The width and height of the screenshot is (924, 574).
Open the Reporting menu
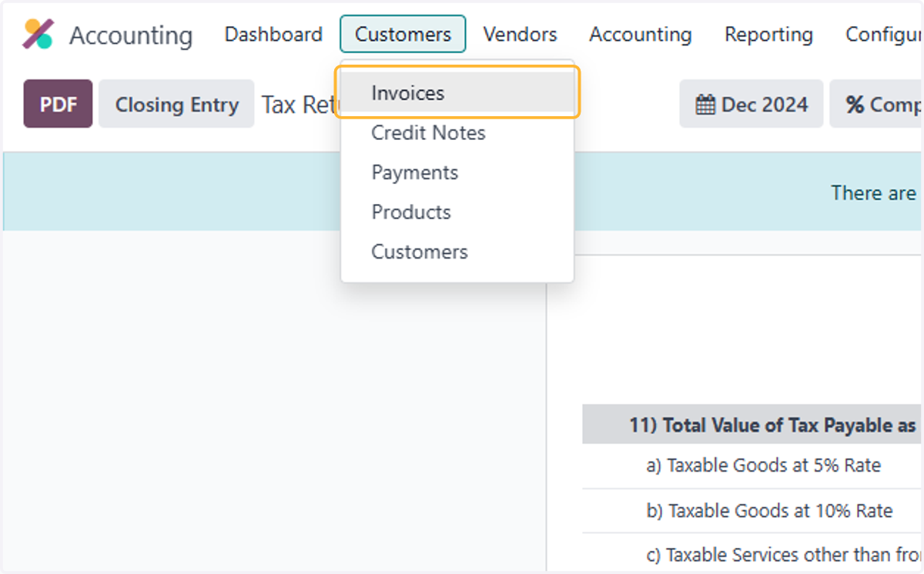tap(768, 35)
